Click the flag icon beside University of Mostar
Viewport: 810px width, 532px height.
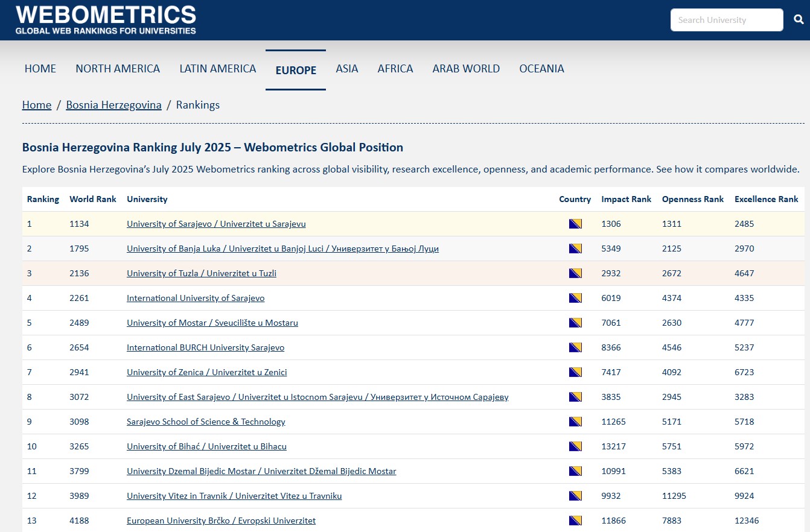pos(575,322)
